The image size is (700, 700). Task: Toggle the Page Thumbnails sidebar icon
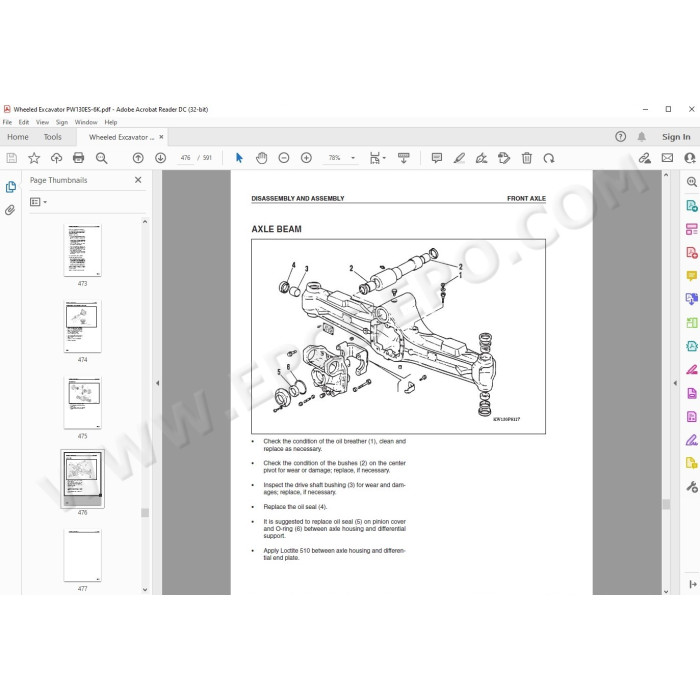pyautogui.click(x=11, y=187)
